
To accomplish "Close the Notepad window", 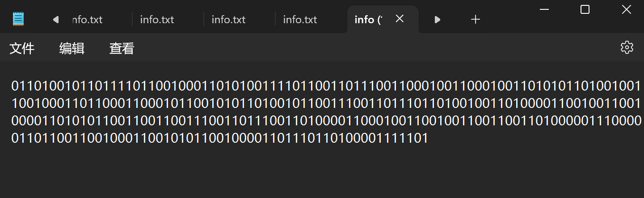I will coord(626,10).
